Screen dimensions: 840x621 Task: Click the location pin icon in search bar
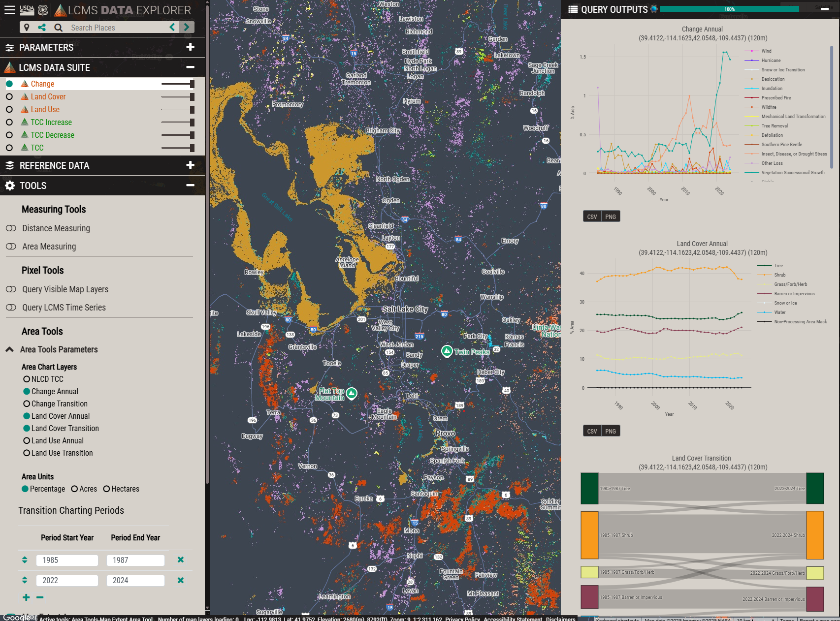coord(27,28)
